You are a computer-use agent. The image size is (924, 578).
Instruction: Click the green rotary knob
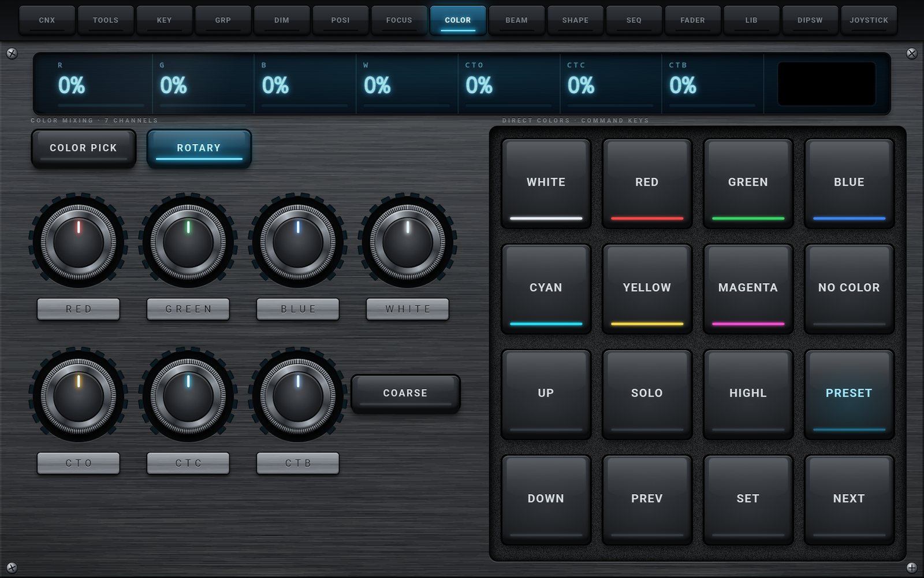click(x=188, y=242)
